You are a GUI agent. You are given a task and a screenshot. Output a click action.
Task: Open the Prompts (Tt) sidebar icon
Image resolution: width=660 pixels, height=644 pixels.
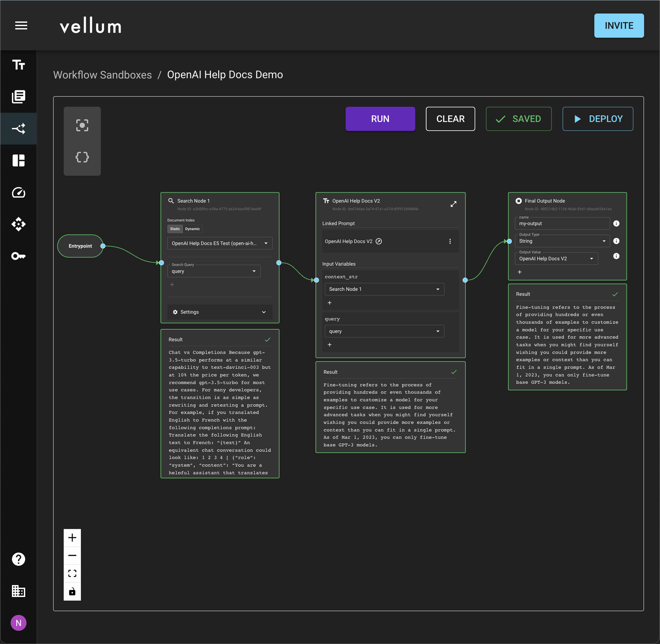pos(19,65)
